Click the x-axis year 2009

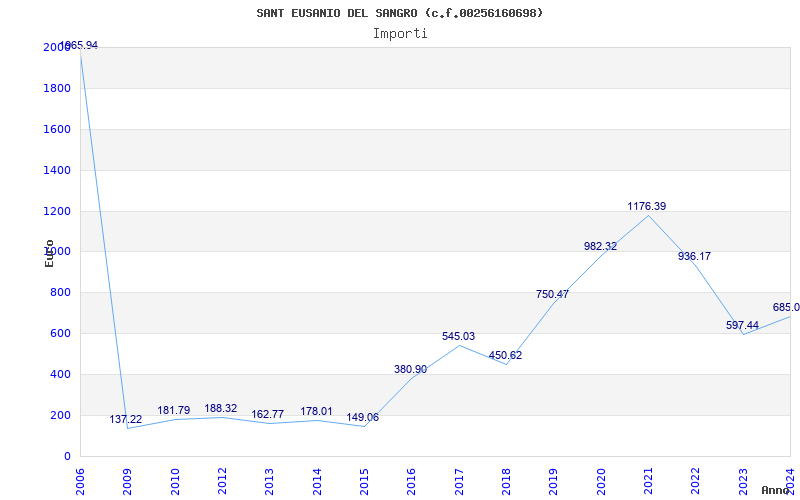127,481
